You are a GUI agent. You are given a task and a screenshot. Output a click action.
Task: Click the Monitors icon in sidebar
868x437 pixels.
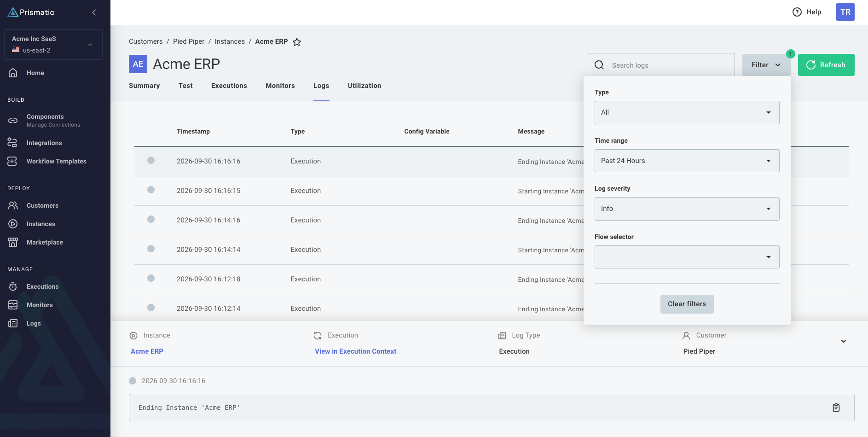(13, 305)
